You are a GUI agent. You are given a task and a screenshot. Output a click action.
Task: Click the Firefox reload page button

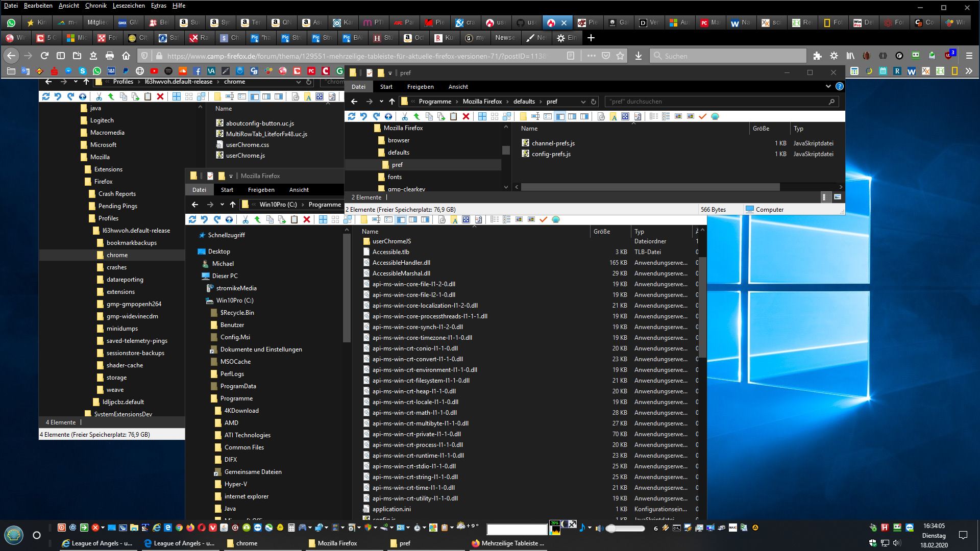(x=44, y=56)
